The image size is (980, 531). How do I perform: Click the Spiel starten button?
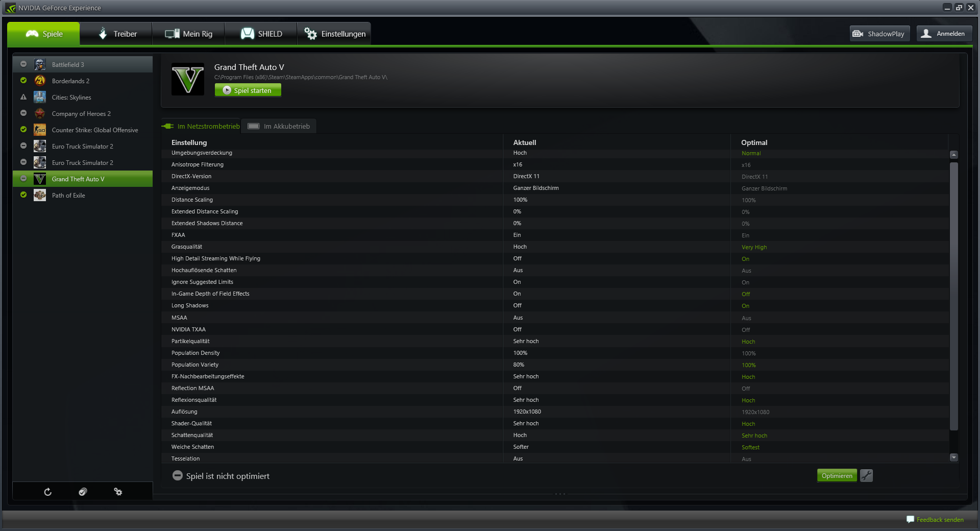[248, 90]
